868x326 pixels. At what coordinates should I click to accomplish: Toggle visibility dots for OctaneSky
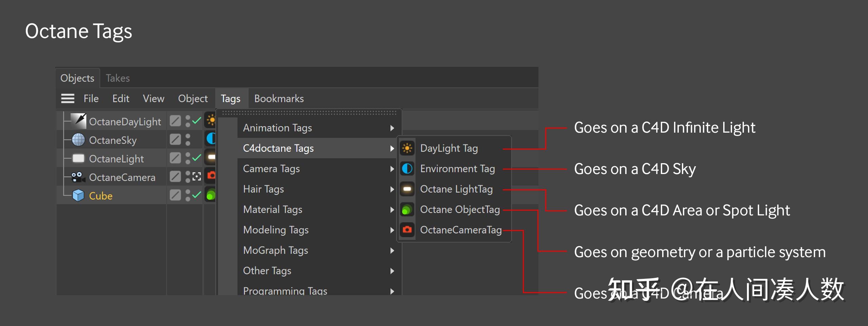coord(188,139)
